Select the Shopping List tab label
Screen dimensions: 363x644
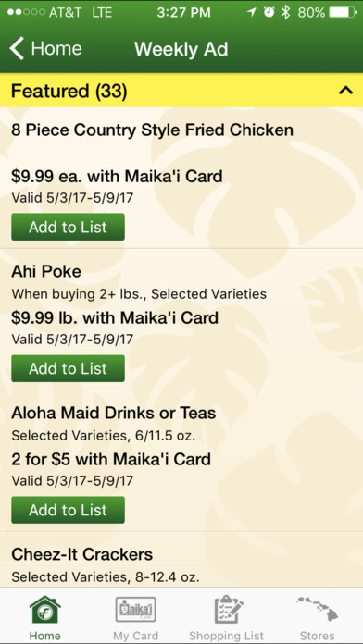click(x=227, y=636)
